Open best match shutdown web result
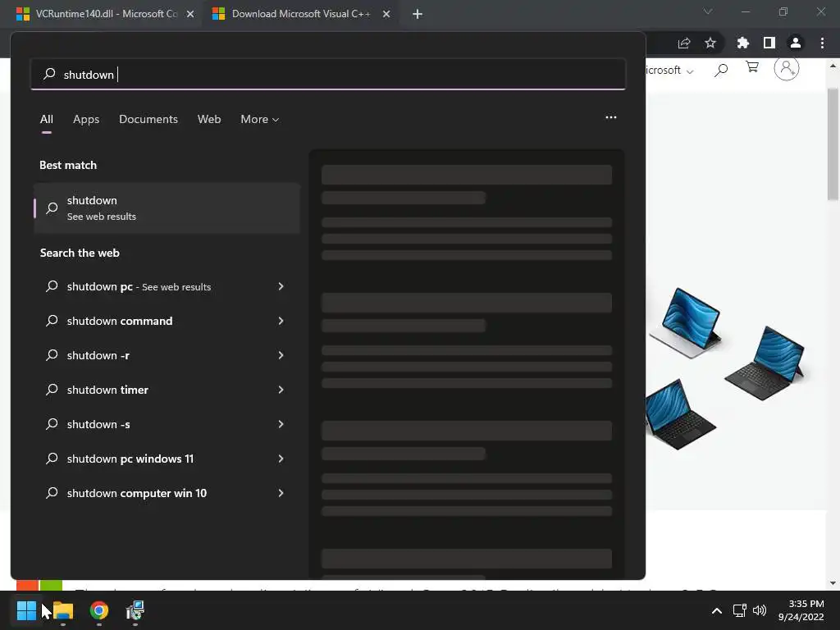Screen dimensions: 840x630 (x=167, y=208)
